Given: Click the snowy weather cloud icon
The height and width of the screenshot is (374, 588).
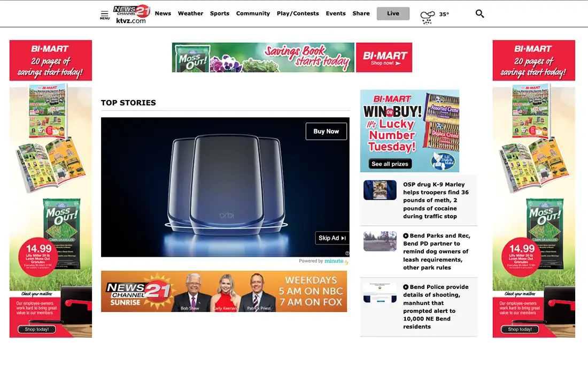Looking at the screenshot, I should (x=427, y=17).
